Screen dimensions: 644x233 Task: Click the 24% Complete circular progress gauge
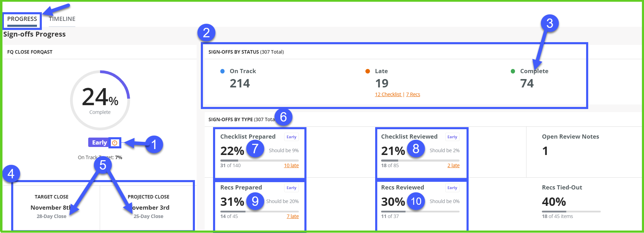[x=100, y=100]
